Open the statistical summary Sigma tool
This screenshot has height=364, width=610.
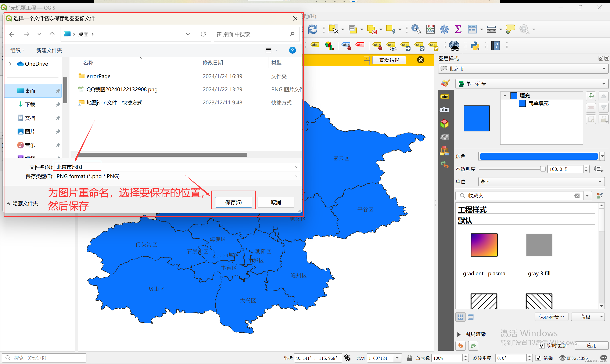pos(458,29)
